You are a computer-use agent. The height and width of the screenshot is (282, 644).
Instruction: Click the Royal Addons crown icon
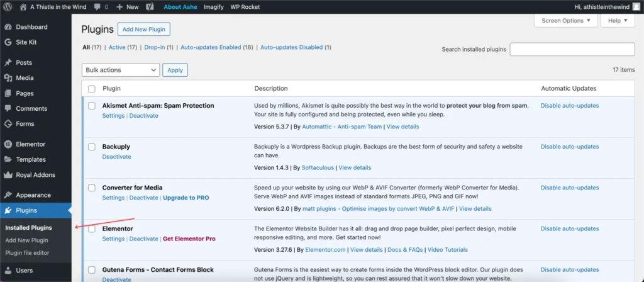[8, 175]
